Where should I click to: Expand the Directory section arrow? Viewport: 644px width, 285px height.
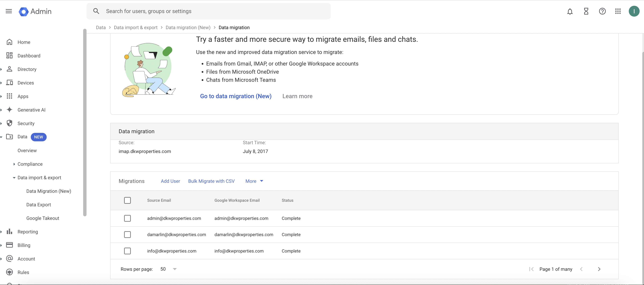tap(1, 69)
